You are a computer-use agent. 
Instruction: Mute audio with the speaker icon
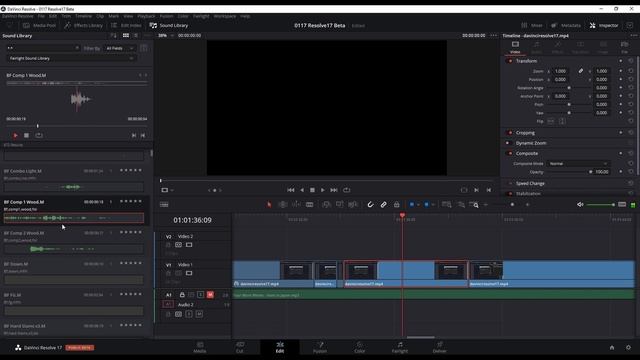click(580, 204)
